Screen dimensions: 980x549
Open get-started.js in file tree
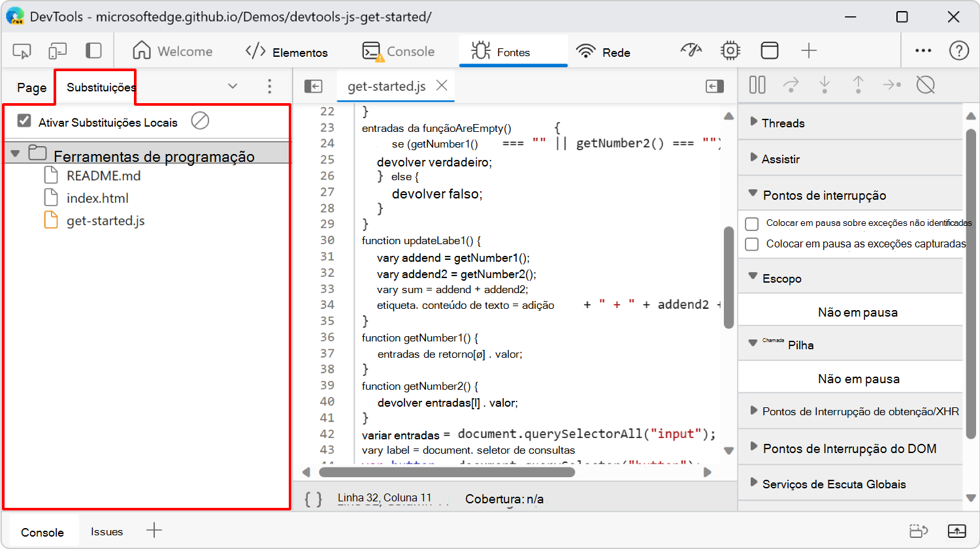tap(105, 221)
